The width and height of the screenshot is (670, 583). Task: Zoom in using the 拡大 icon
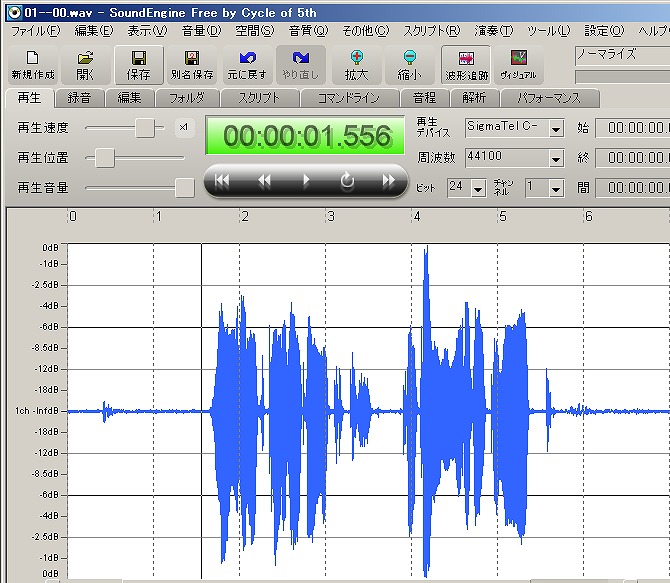356,65
